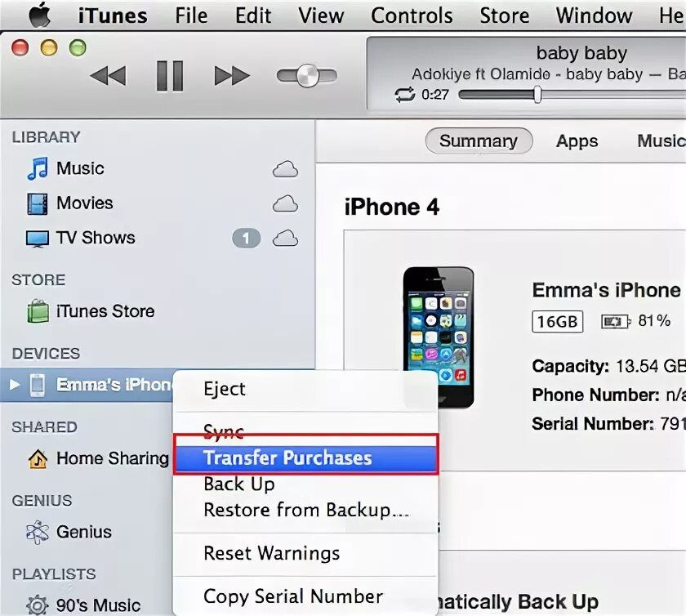Click the cloud icon beside TV Shows
The width and height of the screenshot is (686, 616).
285,239
